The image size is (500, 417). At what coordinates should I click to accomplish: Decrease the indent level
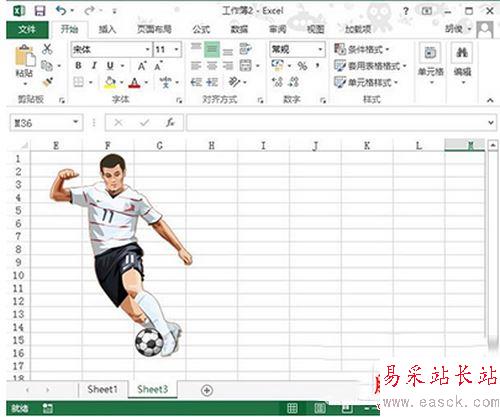196,82
